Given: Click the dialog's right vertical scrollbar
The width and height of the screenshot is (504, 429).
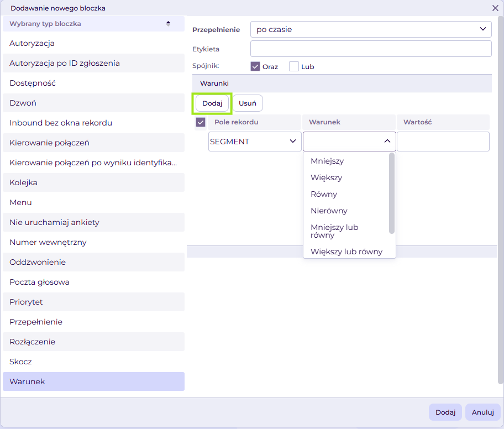Looking at the screenshot, I should tap(501, 200).
